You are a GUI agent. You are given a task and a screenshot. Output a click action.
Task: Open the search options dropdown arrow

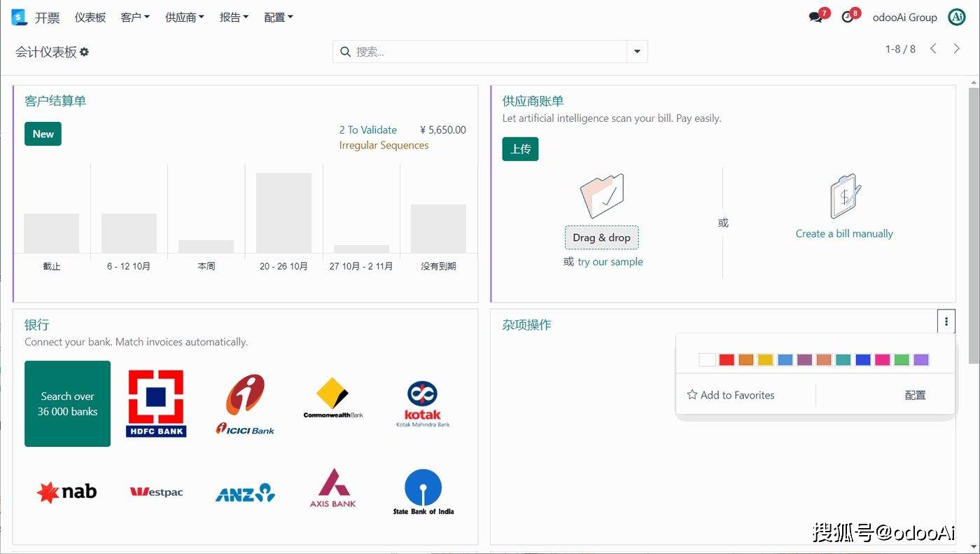pyautogui.click(x=637, y=52)
